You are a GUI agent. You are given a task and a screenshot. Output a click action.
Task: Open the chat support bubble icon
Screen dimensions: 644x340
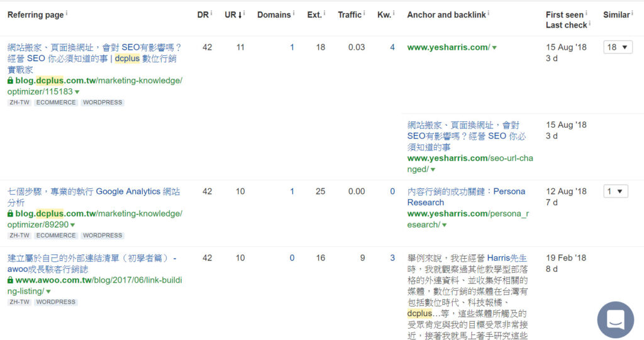click(616, 319)
